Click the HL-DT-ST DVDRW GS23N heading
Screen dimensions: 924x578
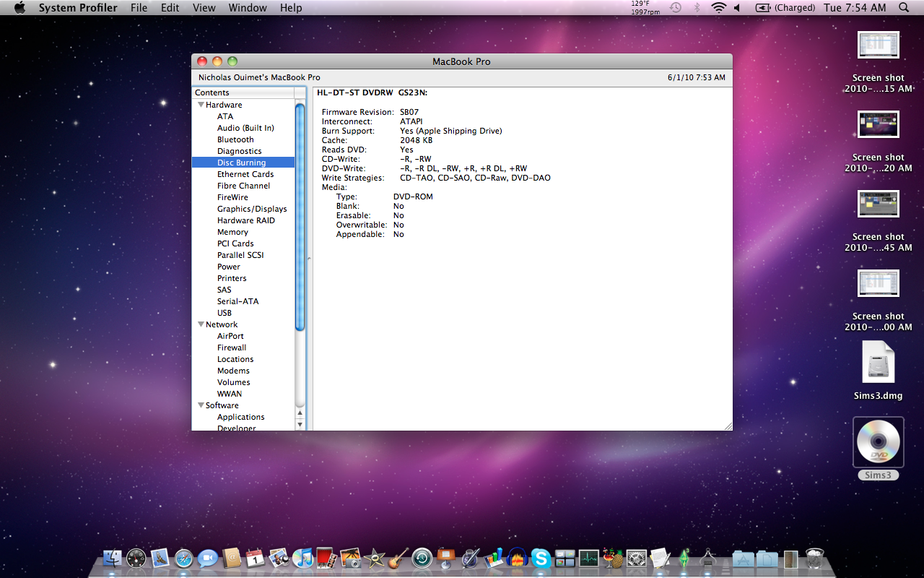(x=372, y=92)
